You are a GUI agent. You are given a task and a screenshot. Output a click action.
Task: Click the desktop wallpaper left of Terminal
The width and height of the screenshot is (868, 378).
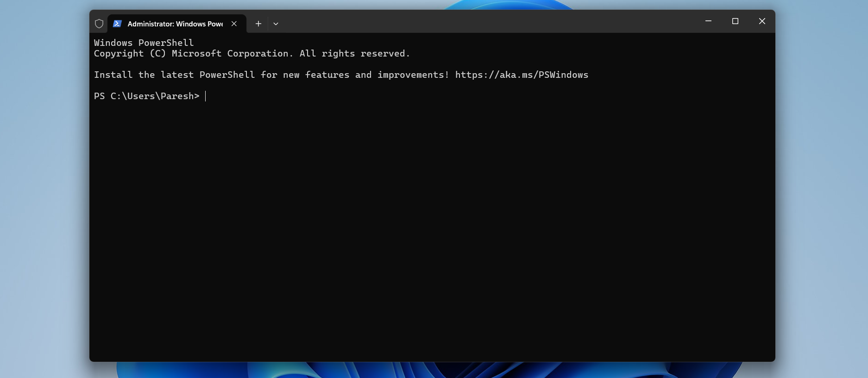(x=44, y=185)
